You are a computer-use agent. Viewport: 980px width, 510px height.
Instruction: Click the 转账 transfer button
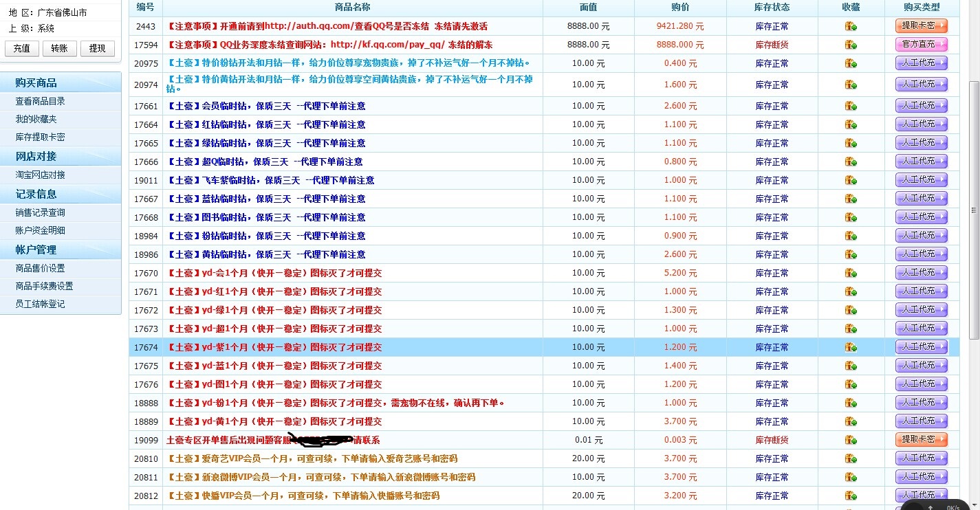(x=60, y=48)
